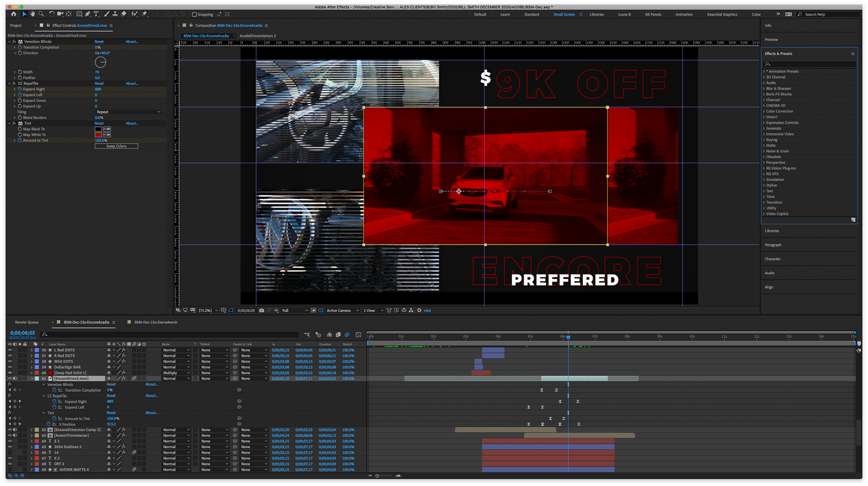Open Map White To red color swatch
The height and width of the screenshot is (486, 868).
[x=98, y=135]
